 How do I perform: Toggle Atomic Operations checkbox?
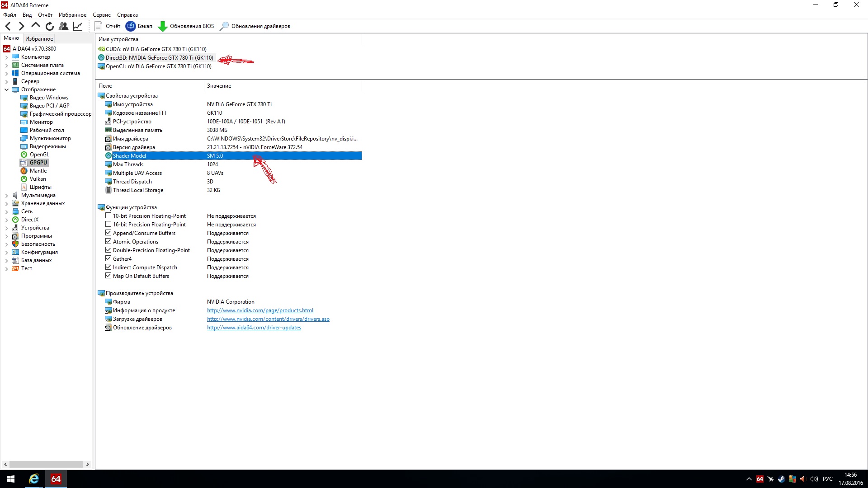[x=108, y=242]
